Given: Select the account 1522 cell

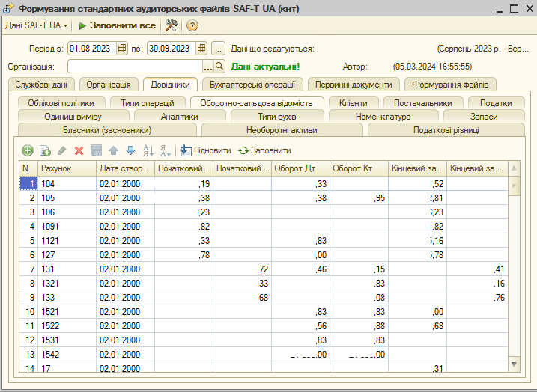Looking at the screenshot, I should 67,326.
